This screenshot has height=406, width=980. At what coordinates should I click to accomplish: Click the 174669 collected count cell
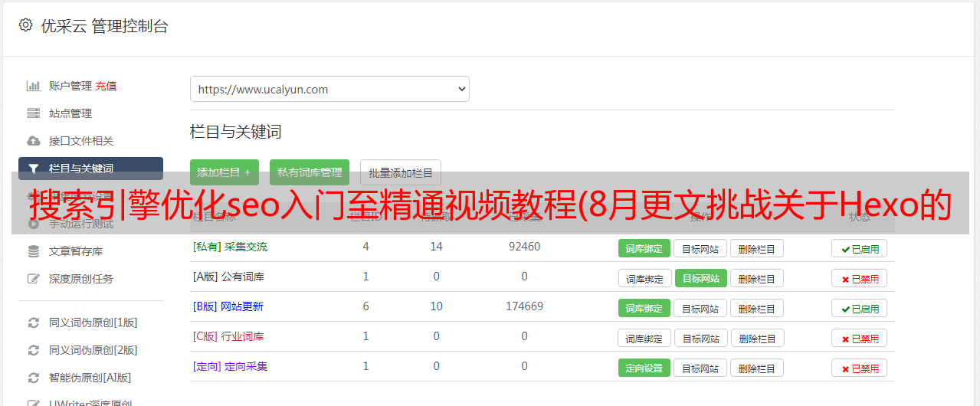[524, 306]
